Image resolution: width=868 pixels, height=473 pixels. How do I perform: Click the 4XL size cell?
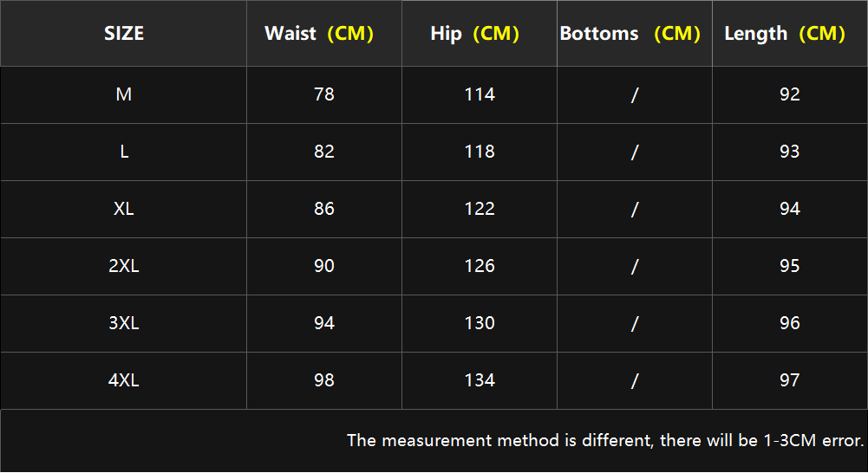(124, 380)
